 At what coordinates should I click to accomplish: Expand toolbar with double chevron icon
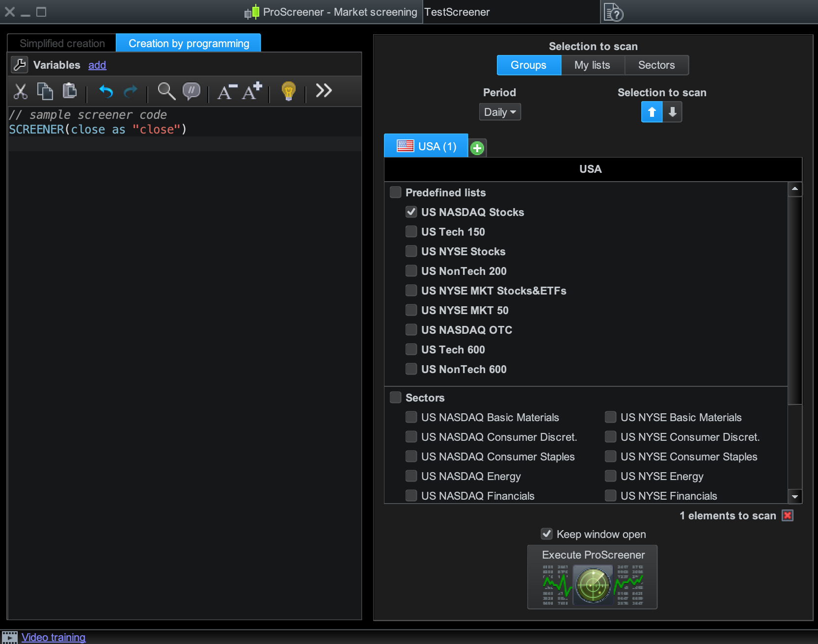click(324, 90)
